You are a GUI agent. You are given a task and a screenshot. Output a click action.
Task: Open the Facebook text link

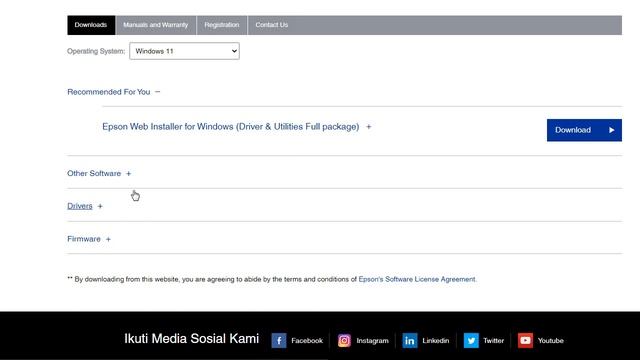(x=307, y=340)
